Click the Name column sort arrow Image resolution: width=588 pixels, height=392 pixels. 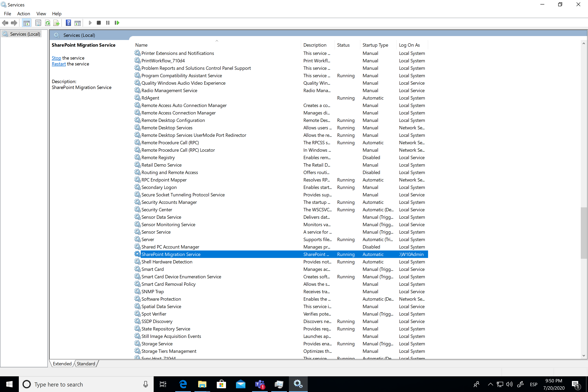coord(217,41)
